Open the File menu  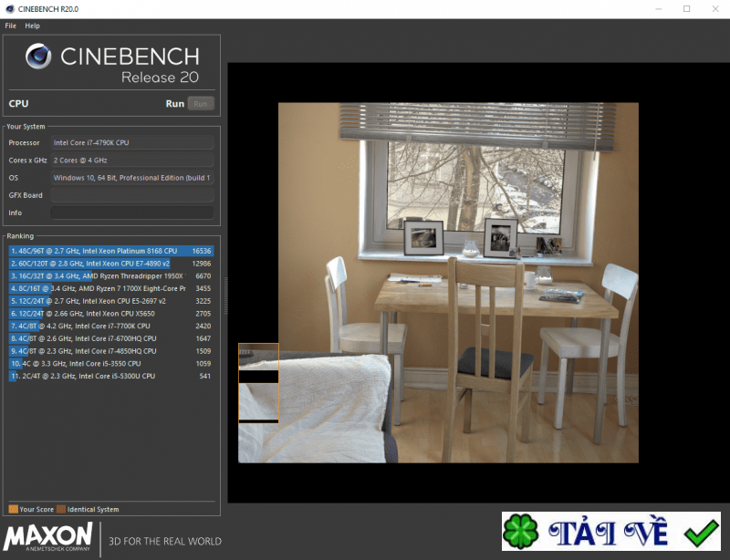click(x=10, y=26)
